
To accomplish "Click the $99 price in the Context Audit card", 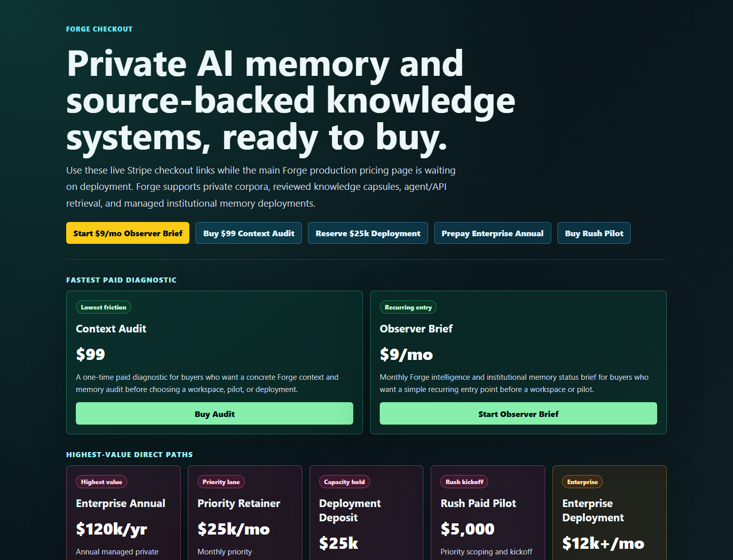I will pos(91,354).
